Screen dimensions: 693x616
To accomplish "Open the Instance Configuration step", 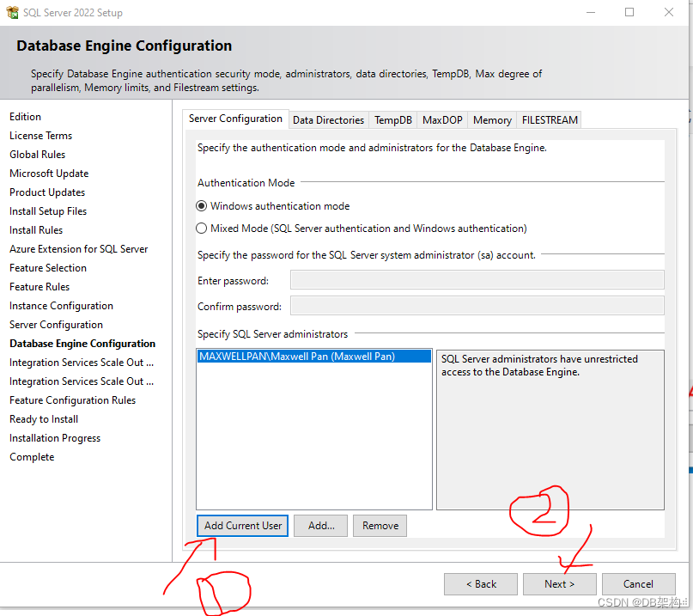I will pyautogui.click(x=60, y=305).
